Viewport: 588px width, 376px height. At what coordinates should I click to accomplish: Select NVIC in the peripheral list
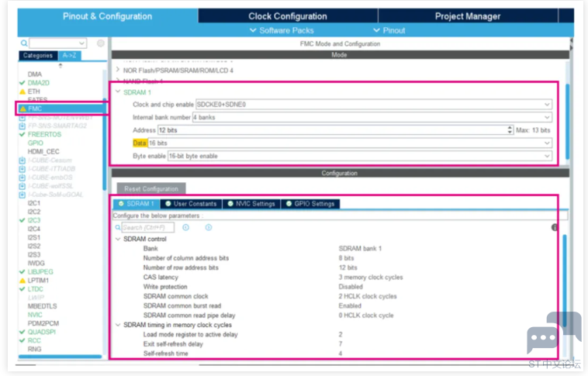click(35, 315)
